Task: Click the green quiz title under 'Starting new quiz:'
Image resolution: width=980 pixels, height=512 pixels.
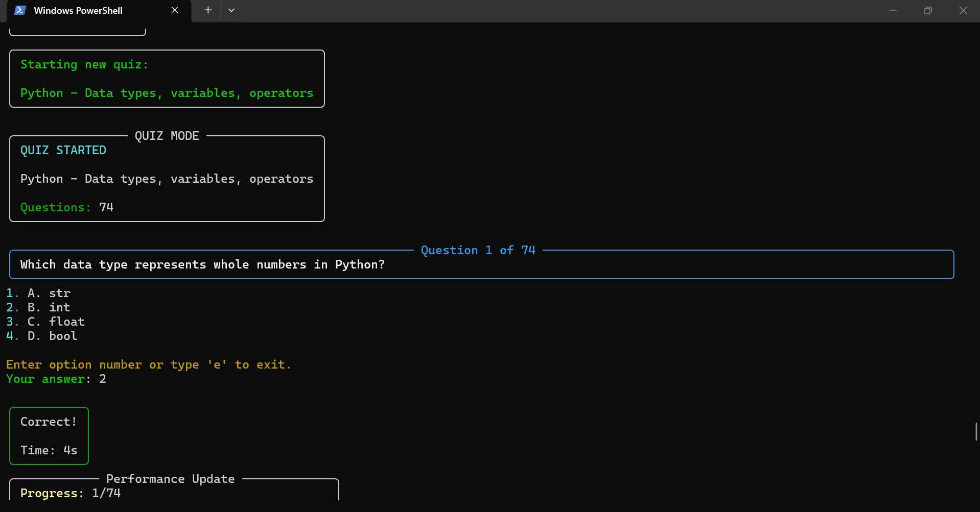Action: point(167,93)
